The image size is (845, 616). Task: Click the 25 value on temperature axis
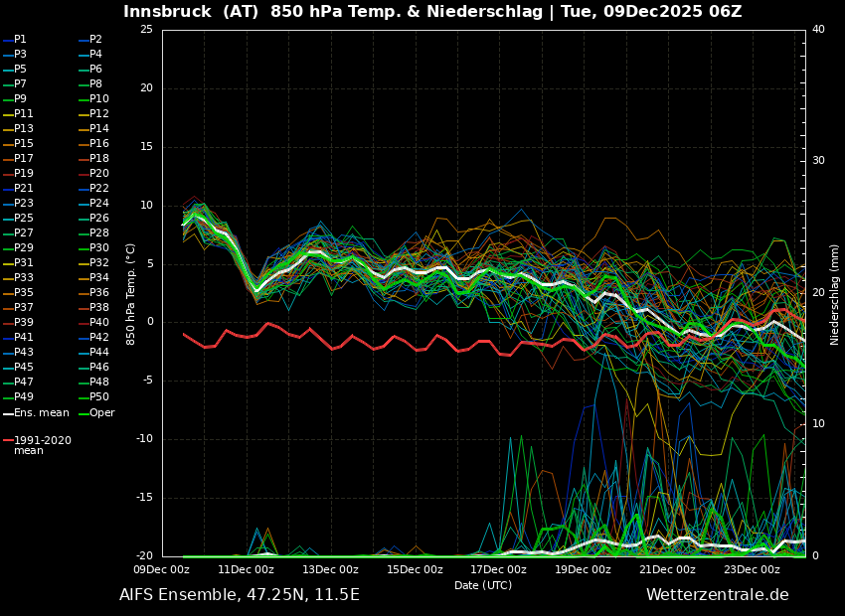[x=146, y=30]
